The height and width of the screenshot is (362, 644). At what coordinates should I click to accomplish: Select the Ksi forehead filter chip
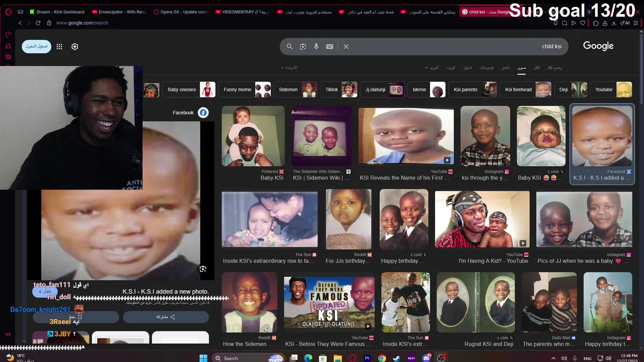(x=526, y=89)
